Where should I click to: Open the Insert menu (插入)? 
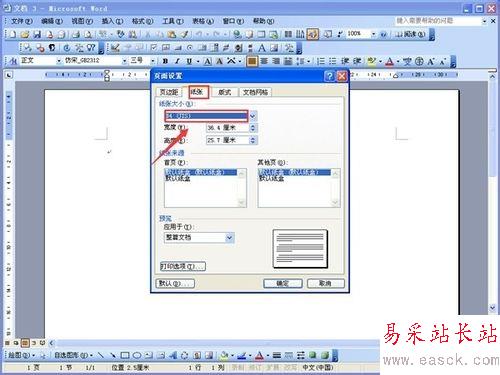[x=112, y=21]
